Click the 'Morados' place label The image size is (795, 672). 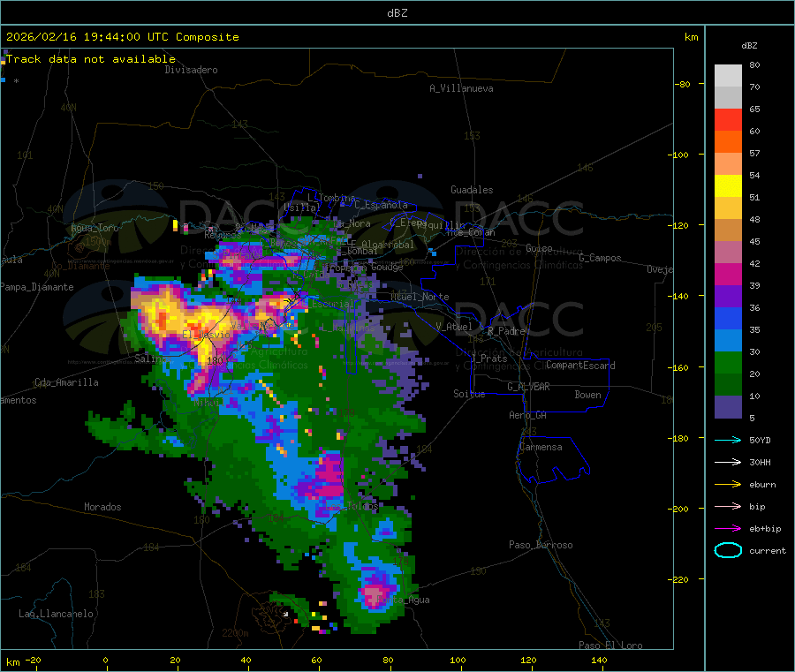click(102, 507)
